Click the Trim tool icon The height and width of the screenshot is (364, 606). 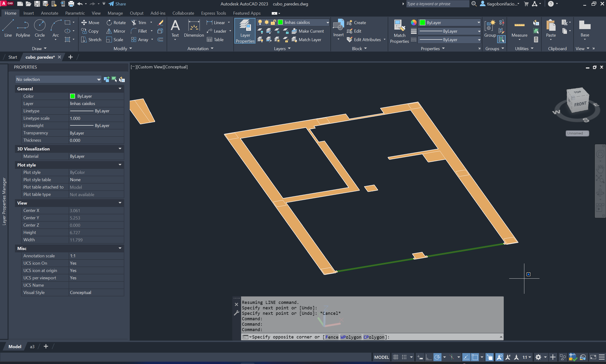[134, 22]
